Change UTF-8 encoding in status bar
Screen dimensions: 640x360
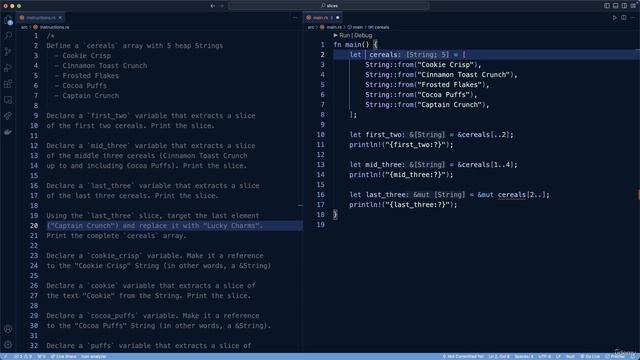coord(544,356)
